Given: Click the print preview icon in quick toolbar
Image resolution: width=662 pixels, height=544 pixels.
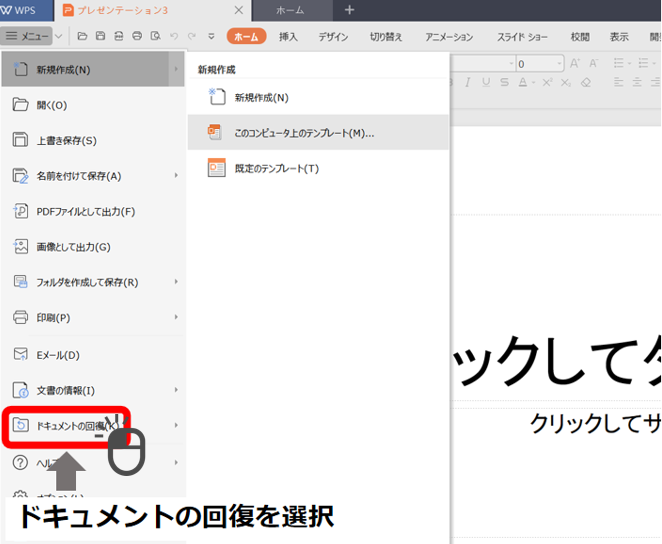Looking at the screenshot, I should (x=155, y=36).
